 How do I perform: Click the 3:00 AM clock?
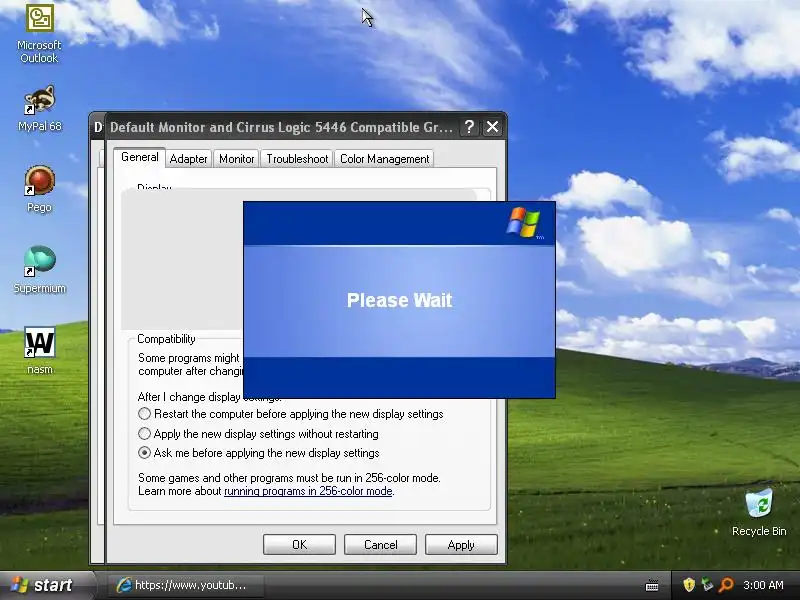[x=763, y=585]
